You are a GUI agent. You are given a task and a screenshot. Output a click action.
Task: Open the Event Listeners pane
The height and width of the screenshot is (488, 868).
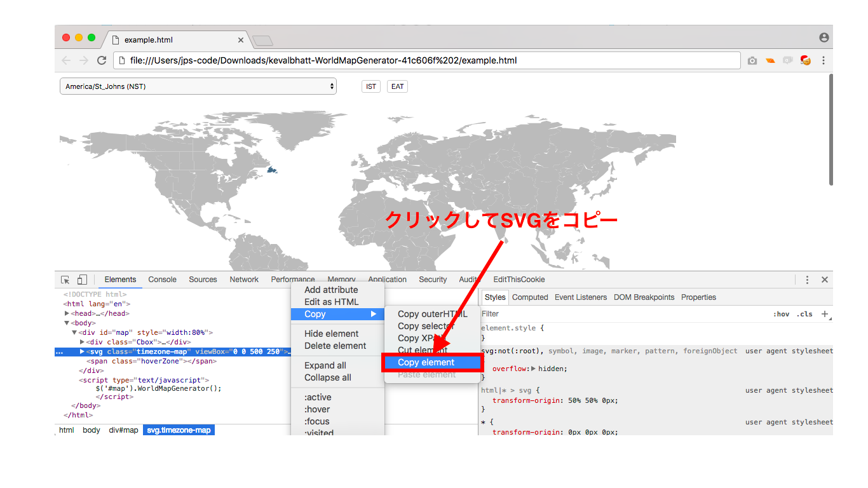click(581, 297)
